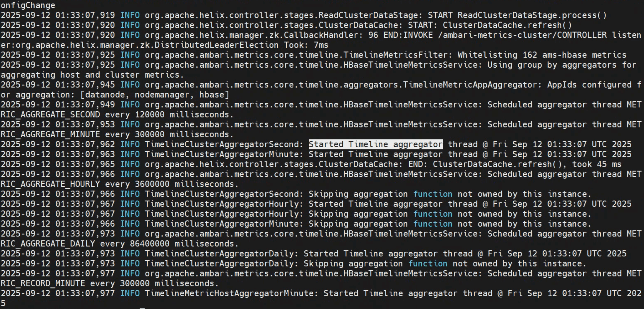Click cyan 'function' word in TimelineClusterAggregatorSecond line
The image size is (644, 309).
pyautogui.click(x=433, y=194)
